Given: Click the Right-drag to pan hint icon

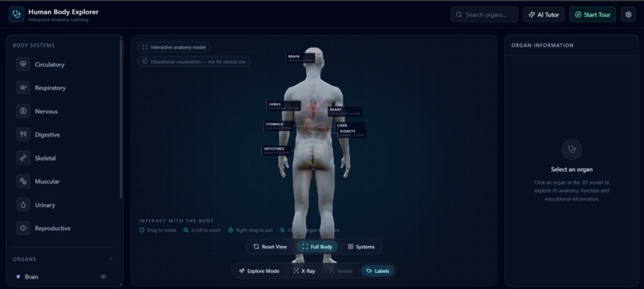Looking at the screenshot, I should 230,230.
